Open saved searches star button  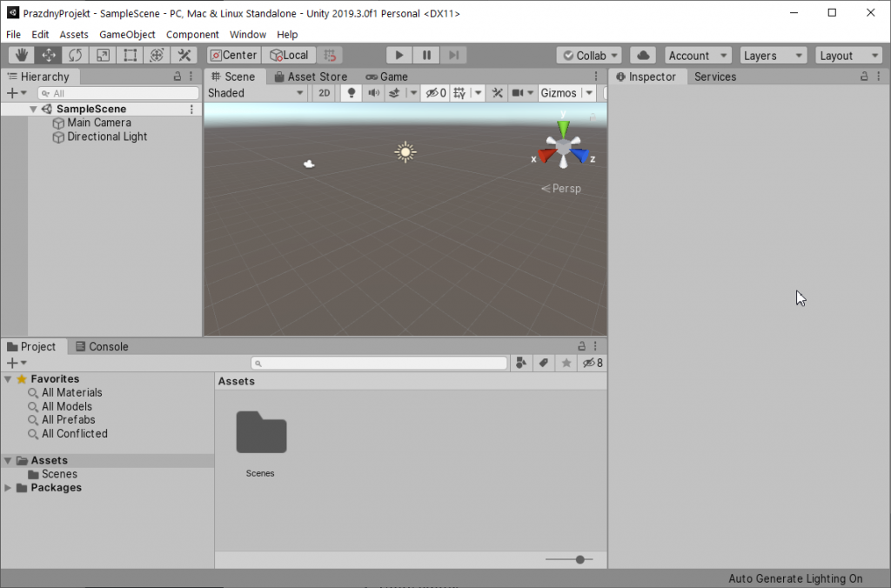(x=566, y=363)
